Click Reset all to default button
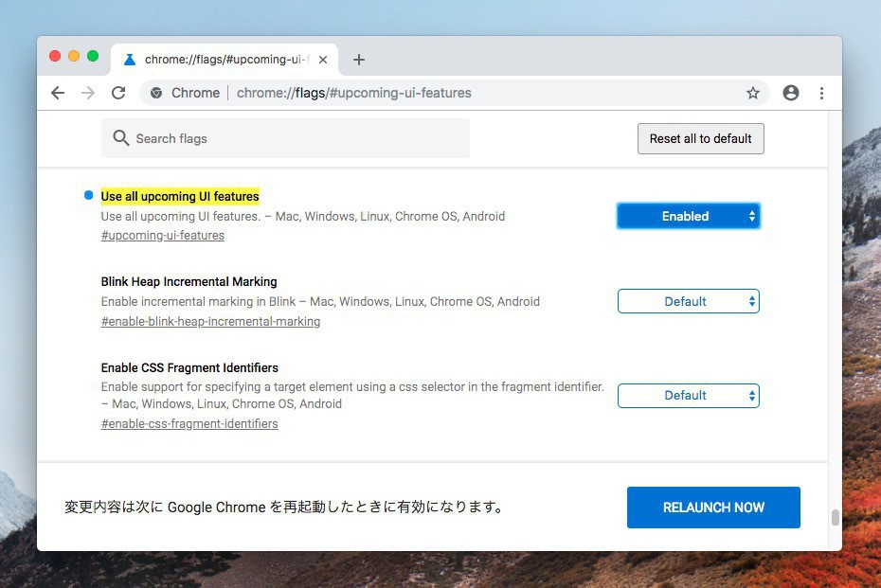The image size is (881, 588). point(701,139)
